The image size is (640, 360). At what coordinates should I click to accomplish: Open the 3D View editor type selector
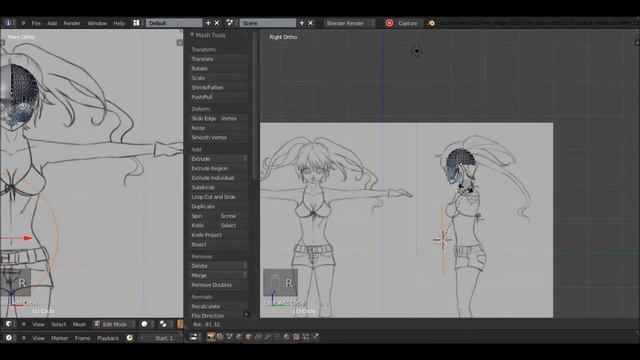pyautogui.click(x=9, y=324)
